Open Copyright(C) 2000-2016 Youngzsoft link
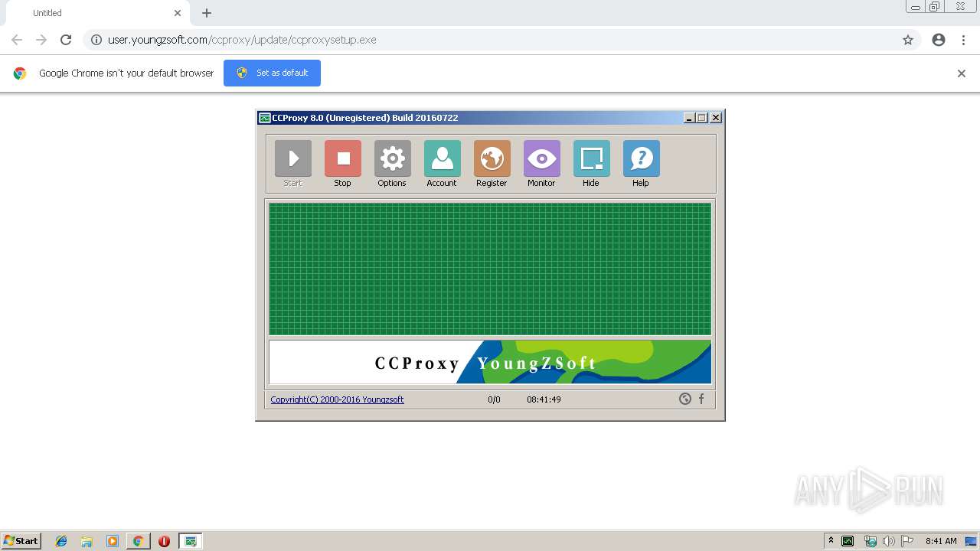This screenshot has width=980, height=551. click(x=337, y=399)
